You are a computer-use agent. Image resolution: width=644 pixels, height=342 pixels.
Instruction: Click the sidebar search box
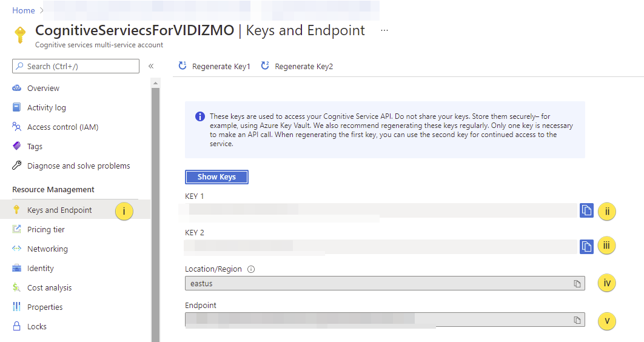(x=76, y=66)
